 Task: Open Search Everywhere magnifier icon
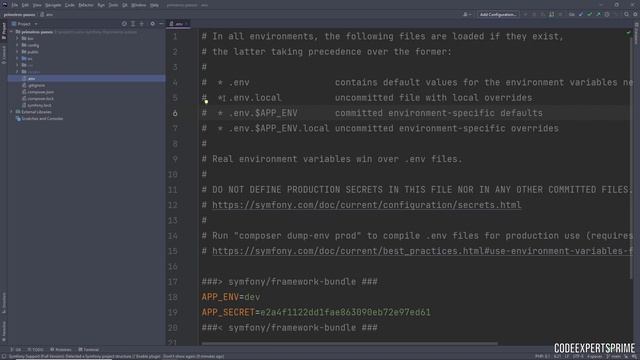(627, 15)
